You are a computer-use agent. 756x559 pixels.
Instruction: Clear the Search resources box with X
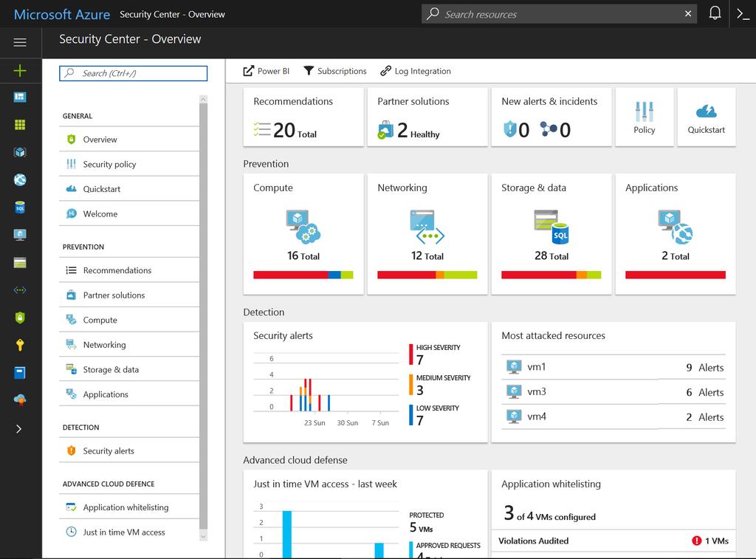pos(688,14)
